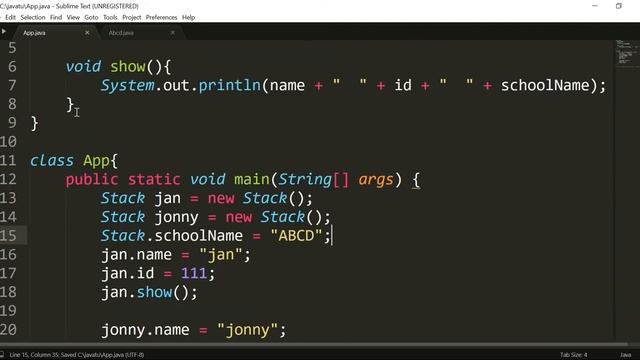Click the tab scroll arrow icon
Screen dimensions: 640x360
click(4, 31)
